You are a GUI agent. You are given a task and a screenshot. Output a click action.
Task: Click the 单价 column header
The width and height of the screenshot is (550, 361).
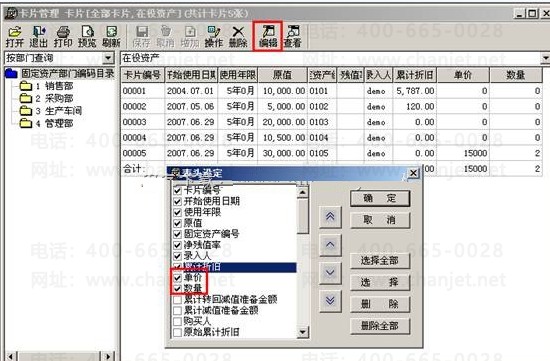pos(463,75)
